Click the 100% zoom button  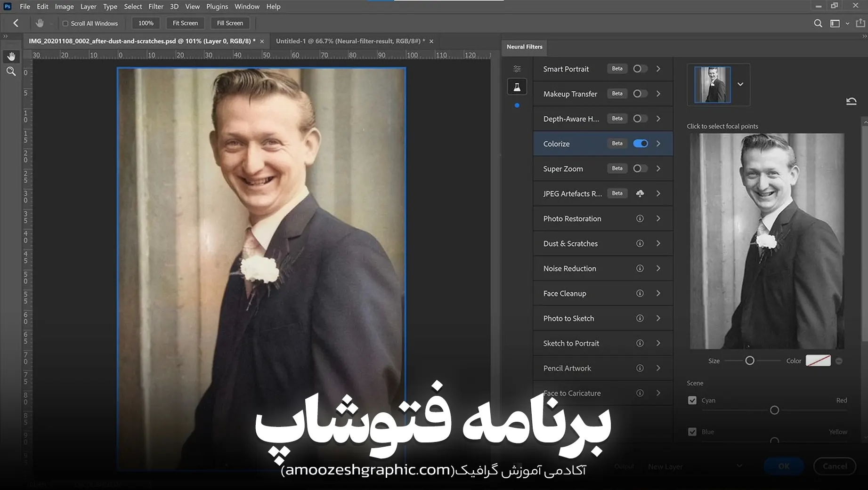pos(146,23)
